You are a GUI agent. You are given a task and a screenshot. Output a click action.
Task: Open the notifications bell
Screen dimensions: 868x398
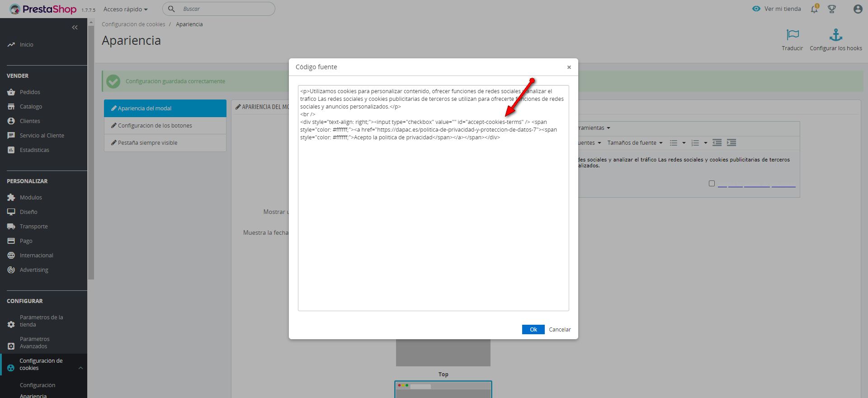[x=814, y=9]
